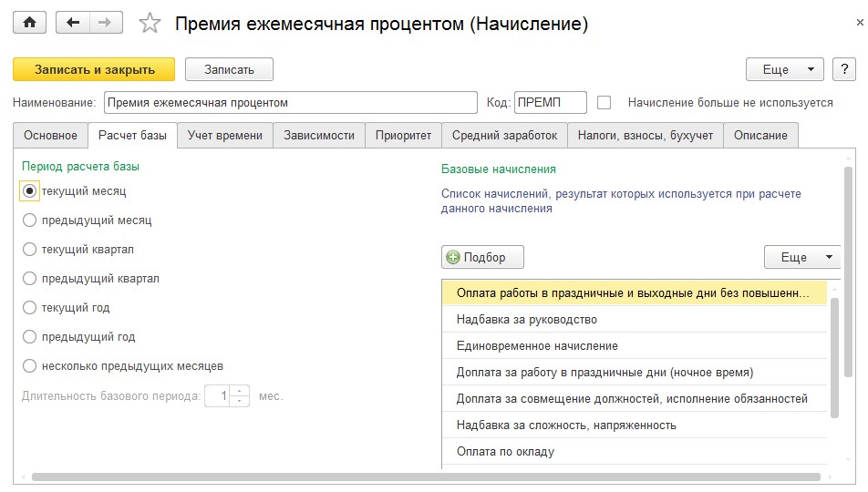The width and height of the screenshot is (868, 492).
Task: Select row Единовременное начисление
Action: click(x=635, y=346)
